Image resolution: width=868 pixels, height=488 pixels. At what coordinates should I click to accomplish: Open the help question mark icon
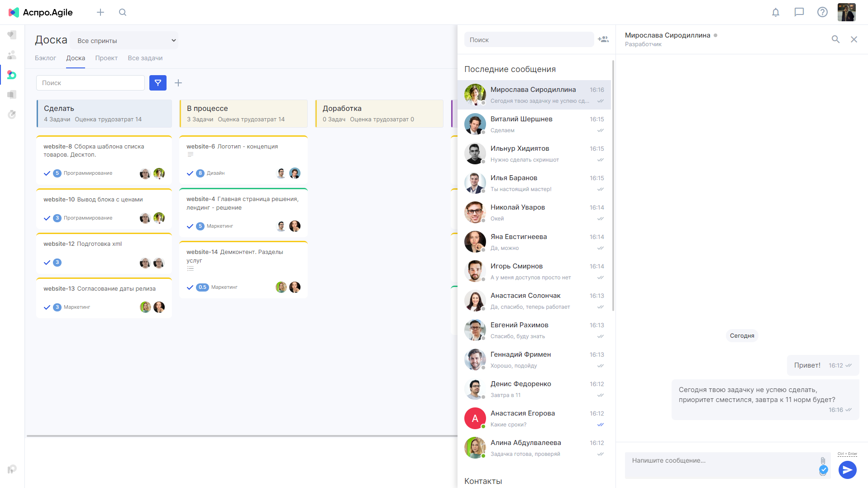822,12
